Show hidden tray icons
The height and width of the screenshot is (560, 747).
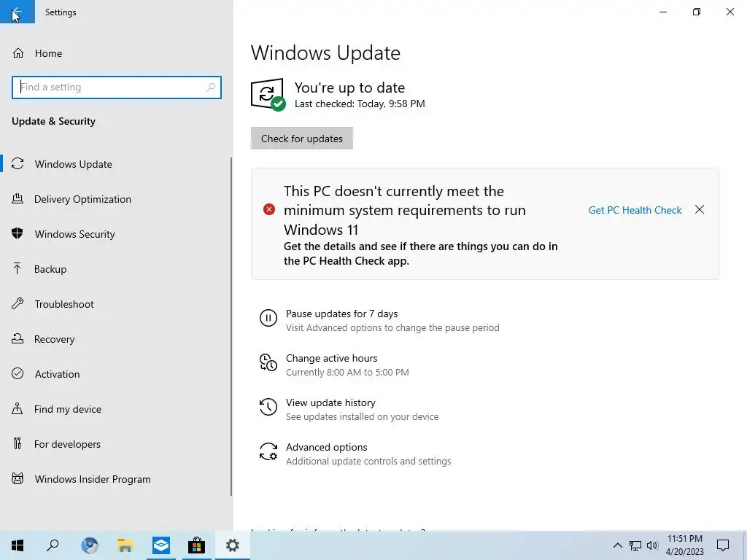[x=617, y=545]
